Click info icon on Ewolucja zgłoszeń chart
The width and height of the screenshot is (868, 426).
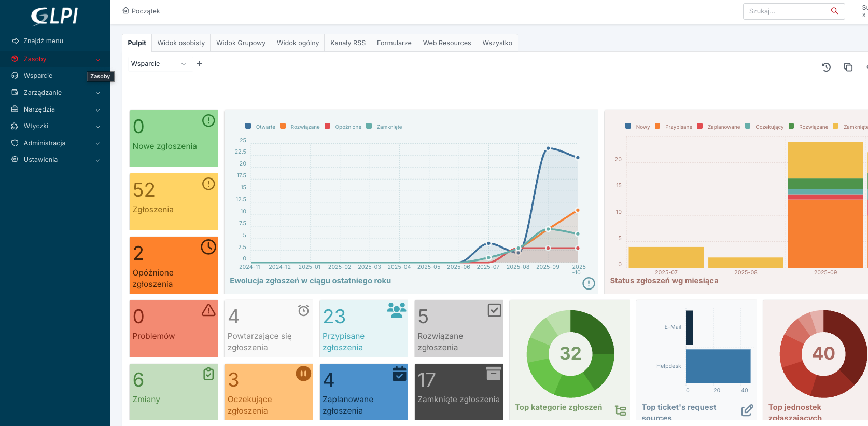pyautogui.click(x=589, y=283)
